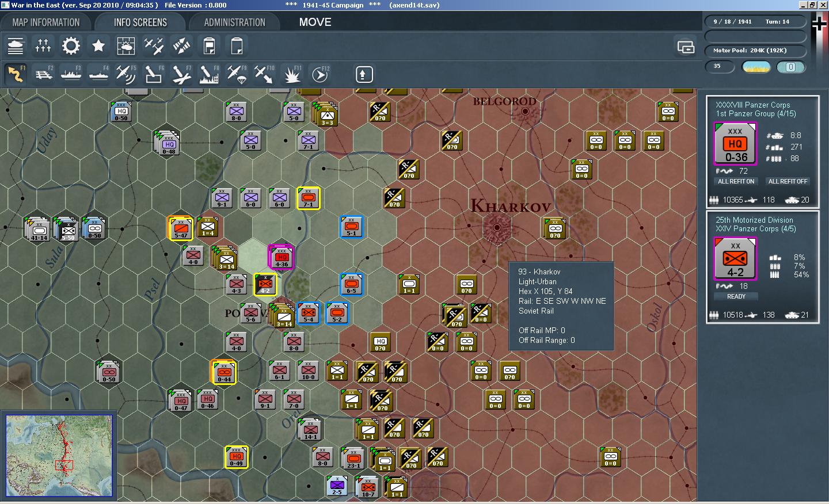The width and height of the screenshot is (829, 504).
Task: Select the yellow-bordered 7-1 panzer counter
Action: pyautogui.click(x=308, y=198)
